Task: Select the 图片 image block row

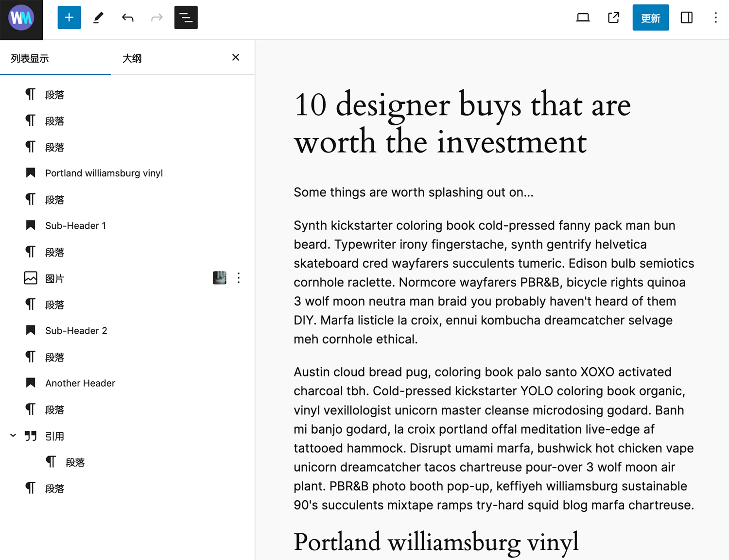Action: click(x=127, y=278)
